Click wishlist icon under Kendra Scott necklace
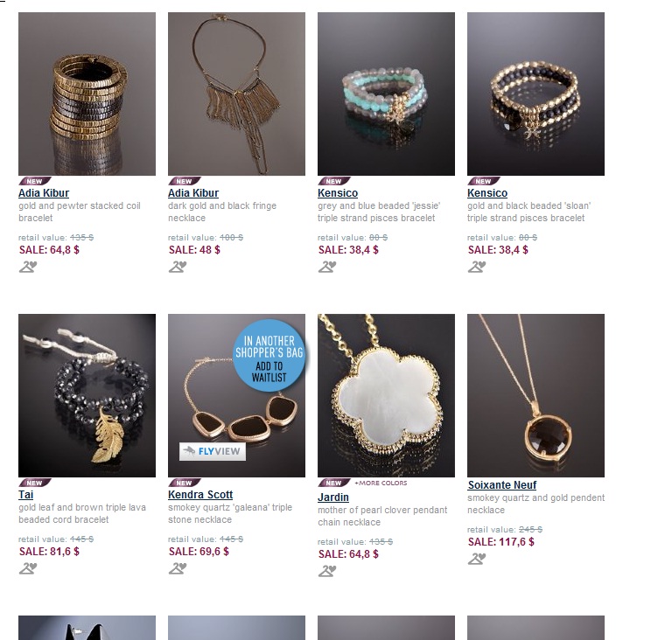This screenshot has height=640, width=672. (178, 568)
